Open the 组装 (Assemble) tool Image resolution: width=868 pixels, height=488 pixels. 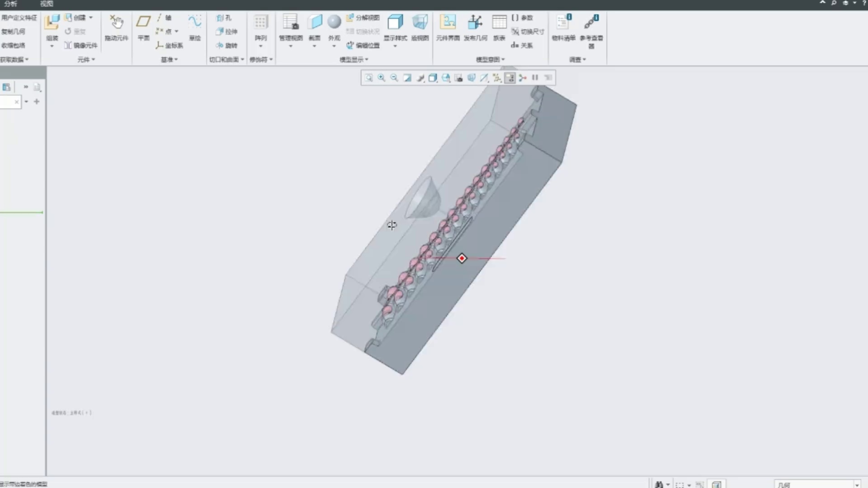52,23
